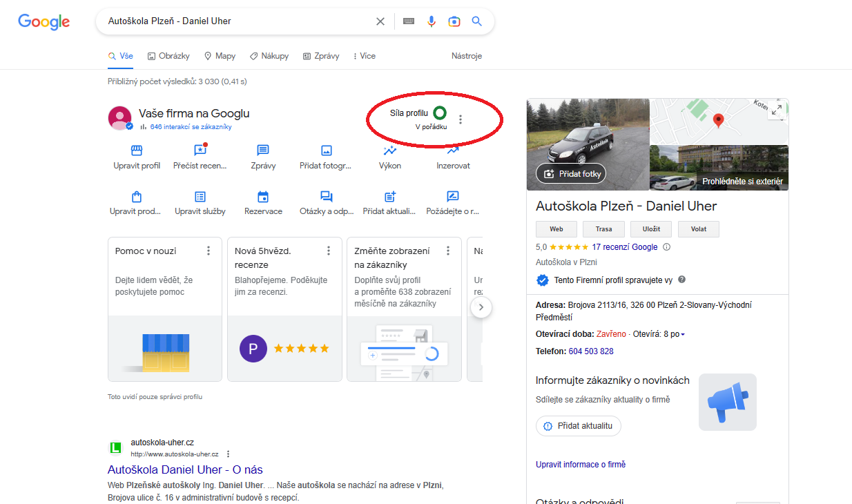Open Google Lens image search
The width and height of the screenshot is (852, 504).
pyautogui.click(x=454, y=21)
